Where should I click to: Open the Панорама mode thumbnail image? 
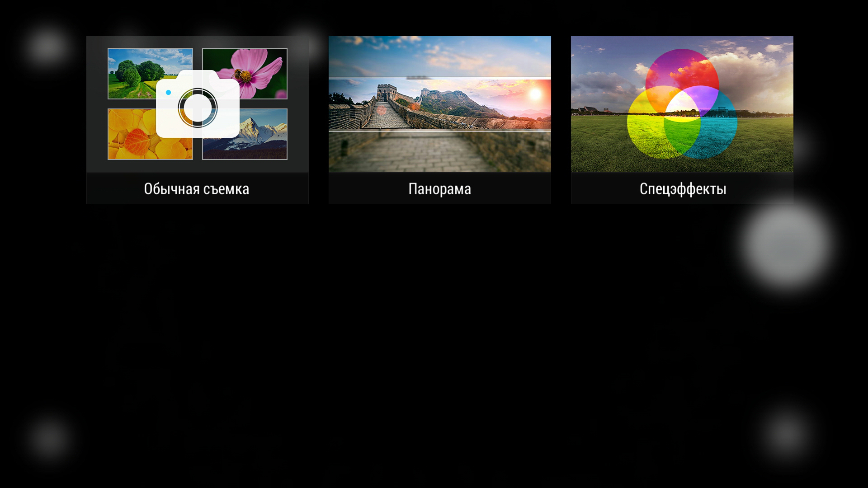440,104
